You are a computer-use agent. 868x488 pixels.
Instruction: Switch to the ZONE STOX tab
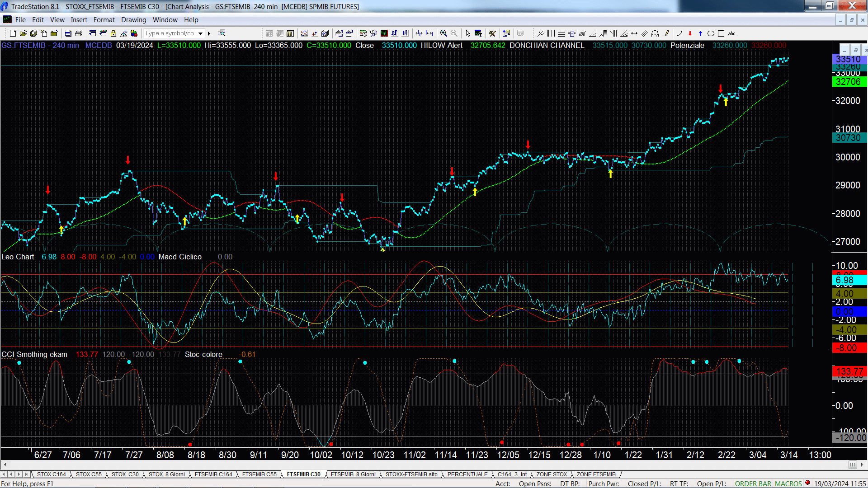(x=552, y=474)
